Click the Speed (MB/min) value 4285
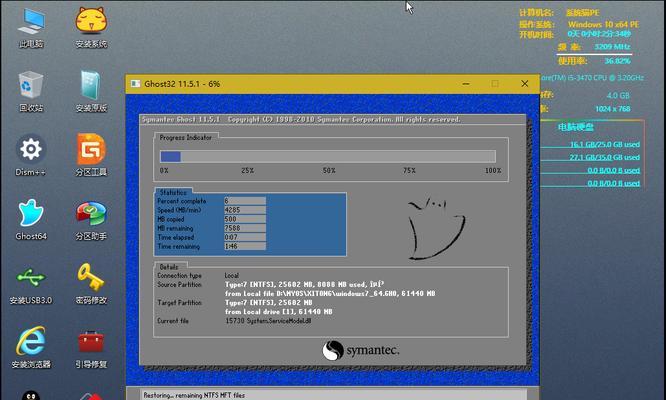Viewport: 666px width, 400px height. 245,210
